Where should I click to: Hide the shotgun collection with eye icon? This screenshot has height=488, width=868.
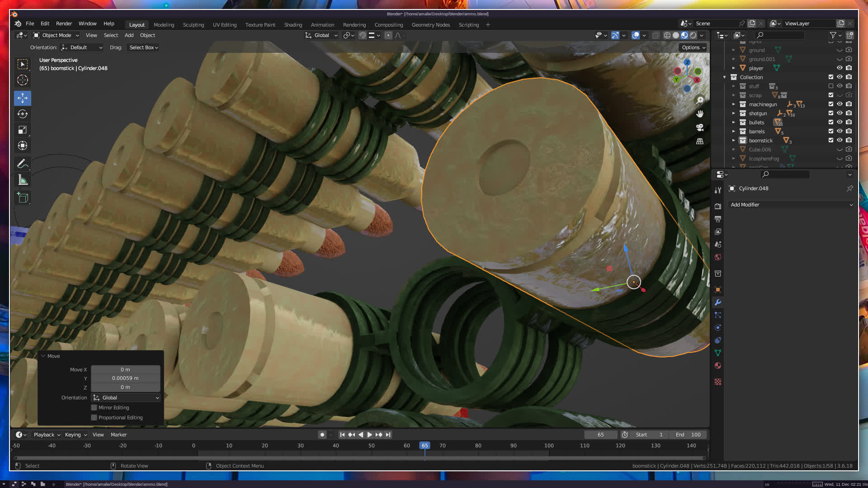pos(840,113)
